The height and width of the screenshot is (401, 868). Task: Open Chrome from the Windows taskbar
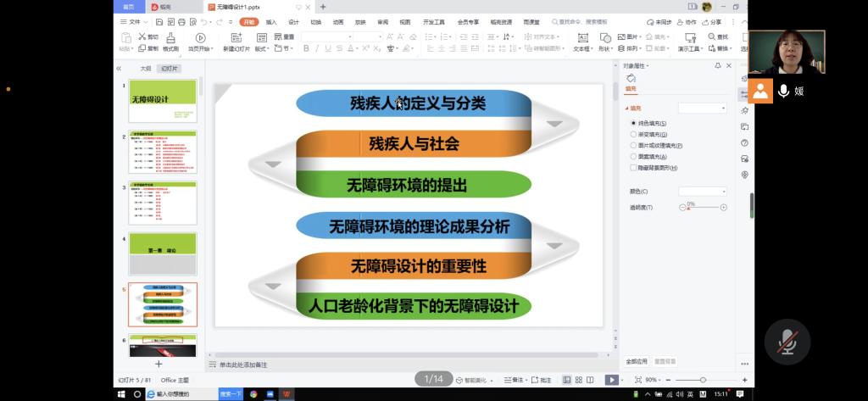[253, 394]
